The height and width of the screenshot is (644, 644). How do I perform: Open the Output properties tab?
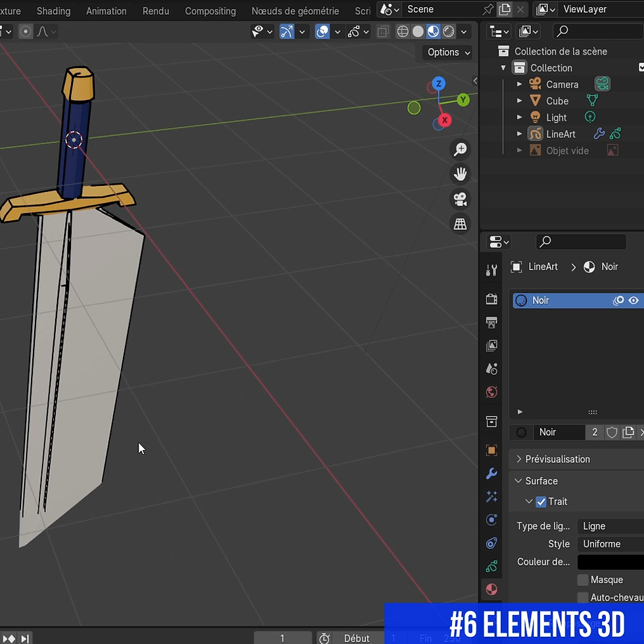click(492, 323)
